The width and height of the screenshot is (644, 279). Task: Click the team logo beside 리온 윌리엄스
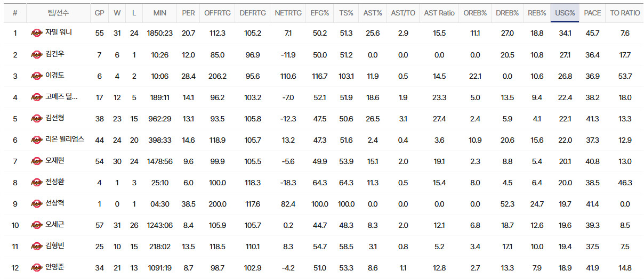(x=36, y=139)
